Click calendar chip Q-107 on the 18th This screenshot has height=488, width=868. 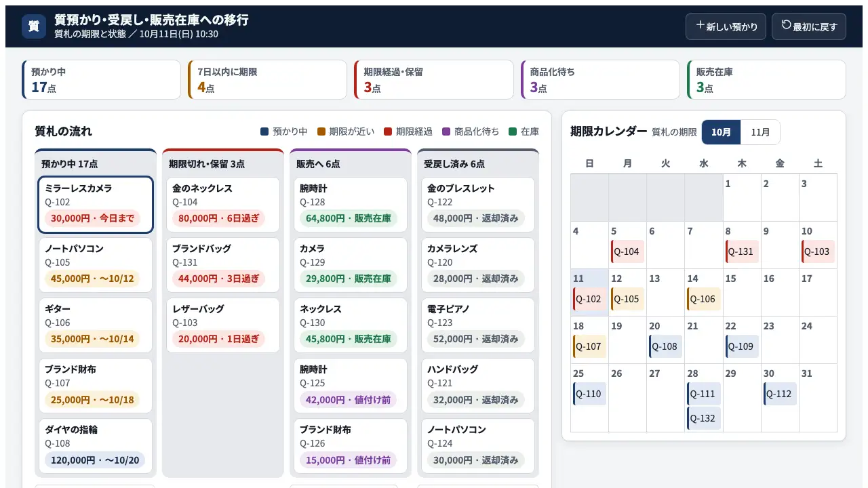point(589,346)
